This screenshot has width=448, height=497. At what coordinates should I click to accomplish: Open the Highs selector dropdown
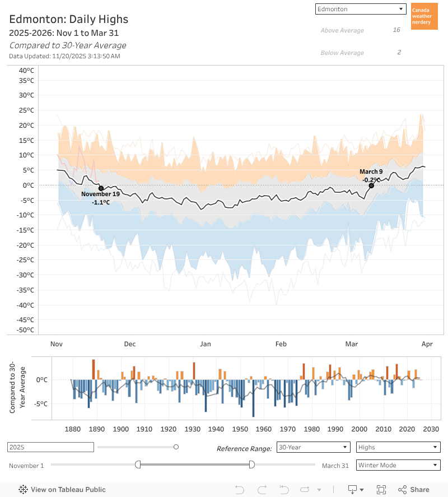tap(398, 447)
